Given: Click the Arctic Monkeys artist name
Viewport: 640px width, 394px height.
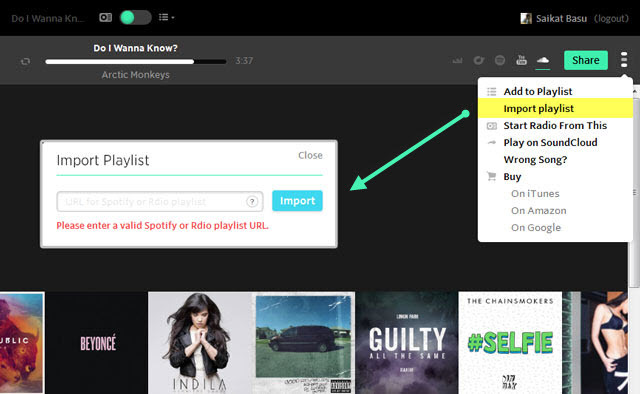Looking at the screenshot, I should coord(136,75).
